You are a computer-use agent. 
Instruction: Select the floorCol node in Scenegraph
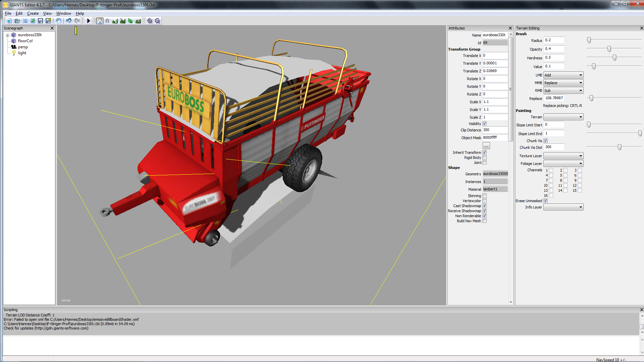pyautogui.click(x=25, y=41)
